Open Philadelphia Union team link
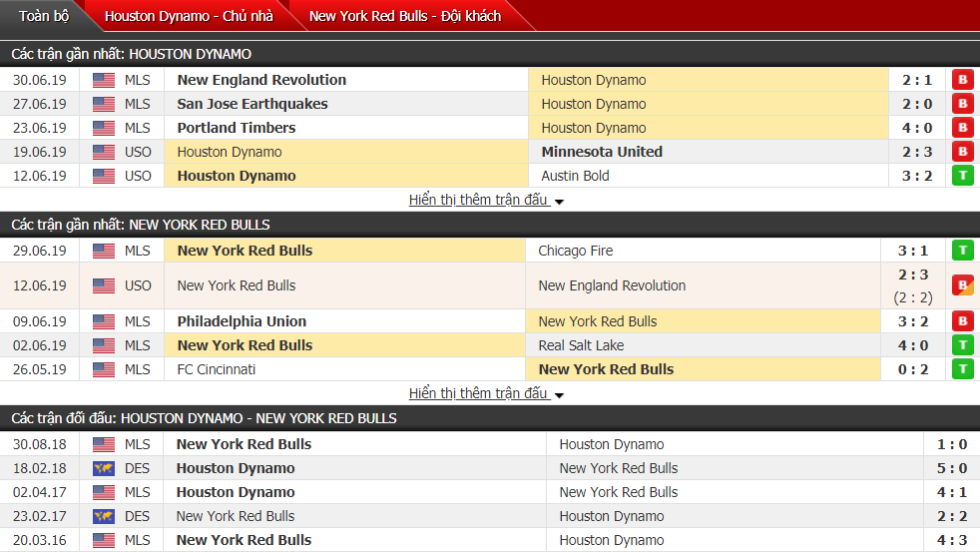The width and height of the screenshot is (980, 552). click(242, 321)
